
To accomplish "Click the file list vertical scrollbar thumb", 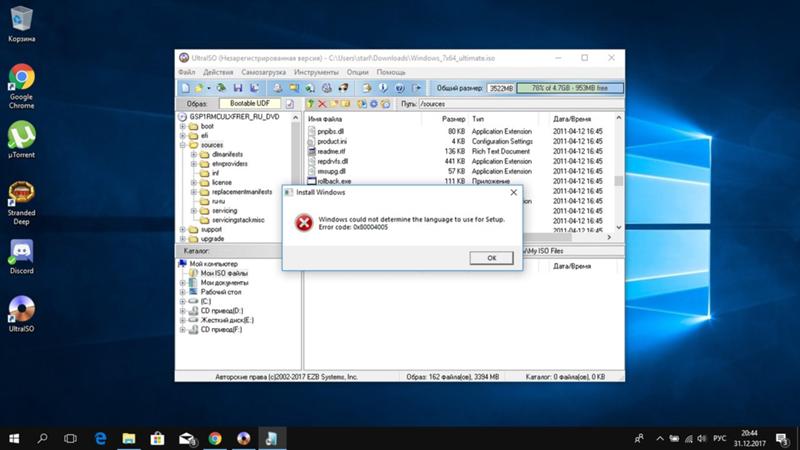I will pos(618,181).
